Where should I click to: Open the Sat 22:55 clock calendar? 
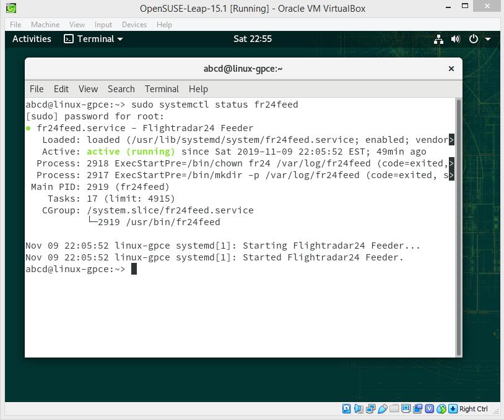click(x=253, y=39)
